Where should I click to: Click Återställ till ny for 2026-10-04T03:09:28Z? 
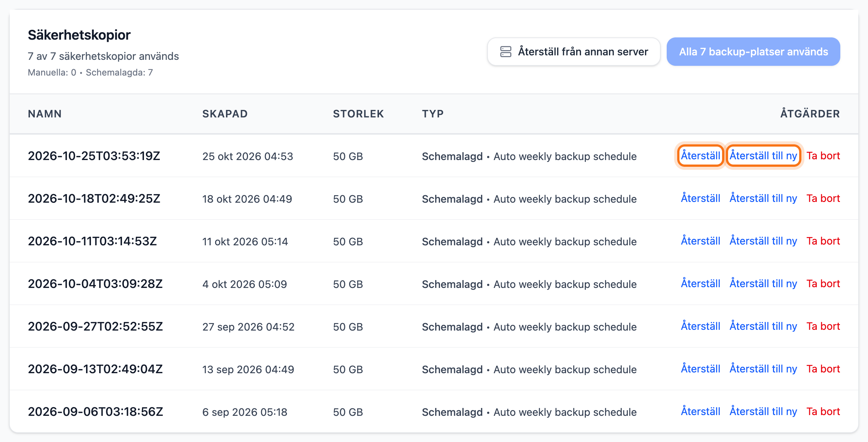(763, 283)
